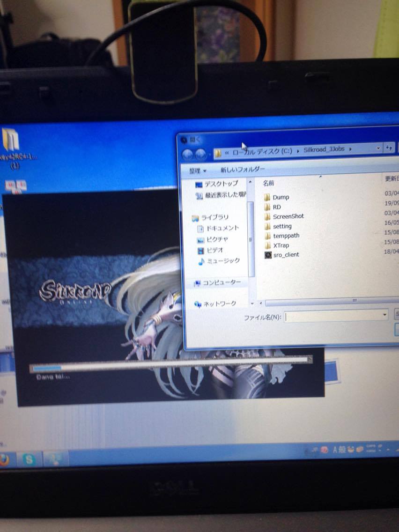Select ライブラリ in the navigation pane
Viewport: 399px width, 532px height.
tap(210, 217)
